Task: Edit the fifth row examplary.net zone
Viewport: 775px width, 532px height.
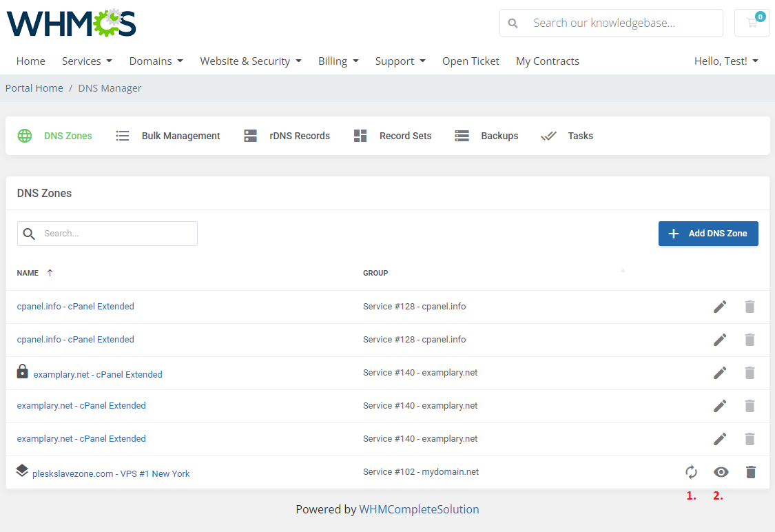Action: [x=720, y=439]
